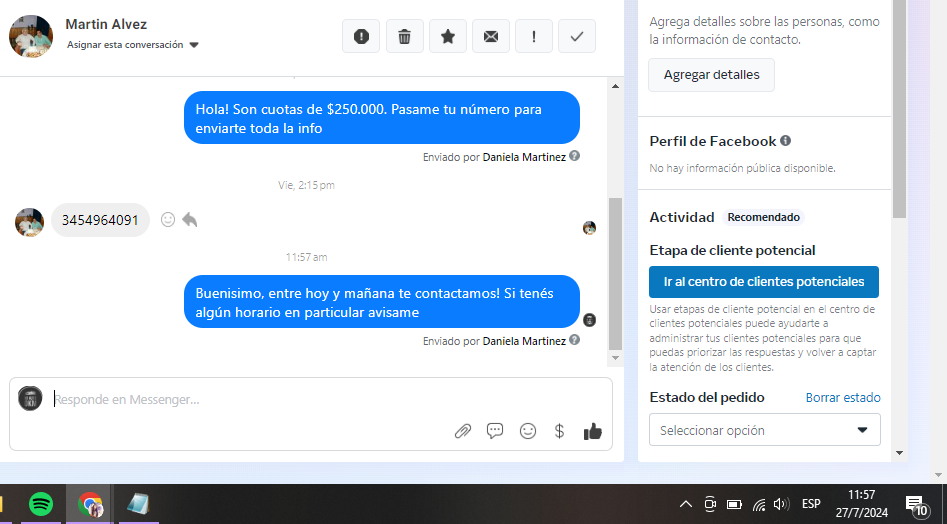
Task: React to the phone number message
Action: (x=168, y=220)
